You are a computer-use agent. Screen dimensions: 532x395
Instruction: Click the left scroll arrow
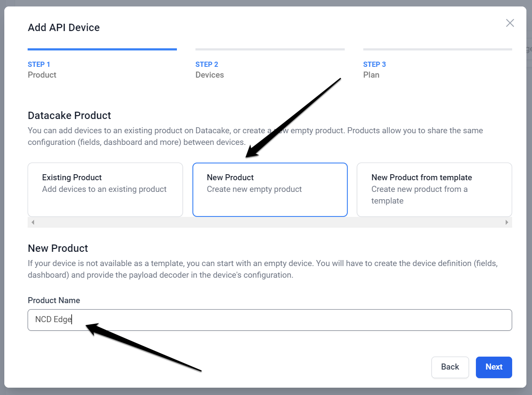[x=32, y=222]
